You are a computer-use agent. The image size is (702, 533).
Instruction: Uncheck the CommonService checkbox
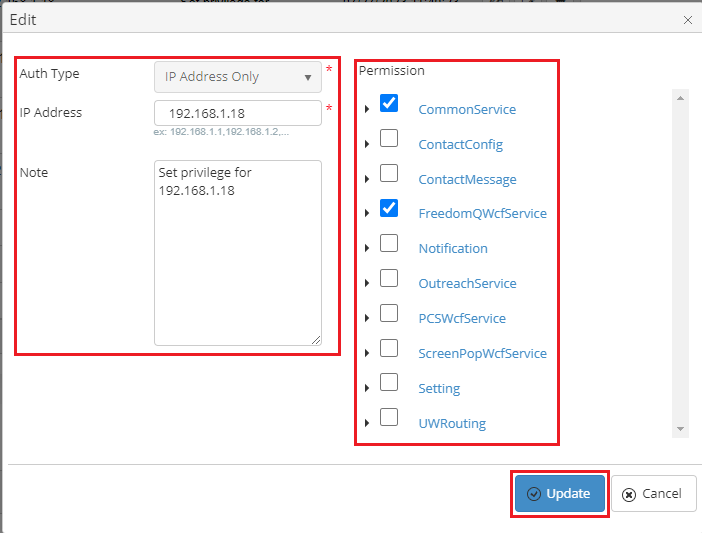[x=389, y=104]
